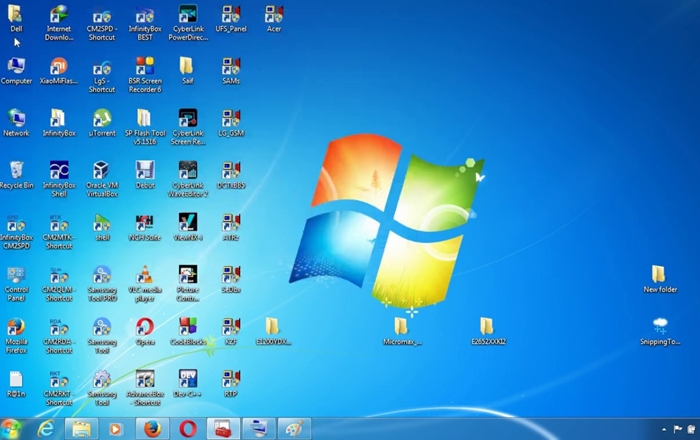The height and width of the screenshot is (440, 700).
Task: Launch the XiaoMiFlash shortcut
Action: pos(58,71)
